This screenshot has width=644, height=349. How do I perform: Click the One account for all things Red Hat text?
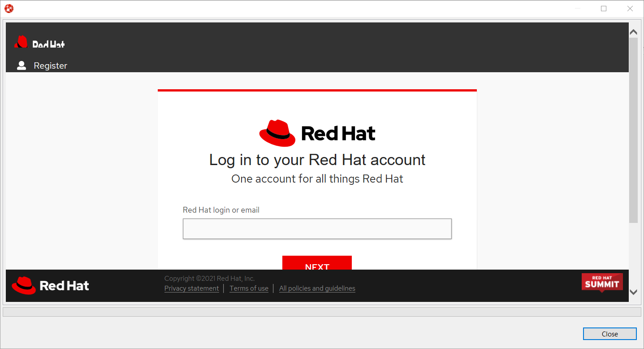pyautogui.click(x=317, y=179)
